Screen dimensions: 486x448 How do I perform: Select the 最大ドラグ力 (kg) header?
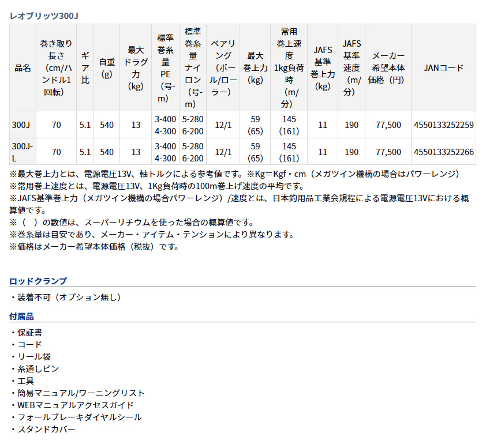coord(136,68)
